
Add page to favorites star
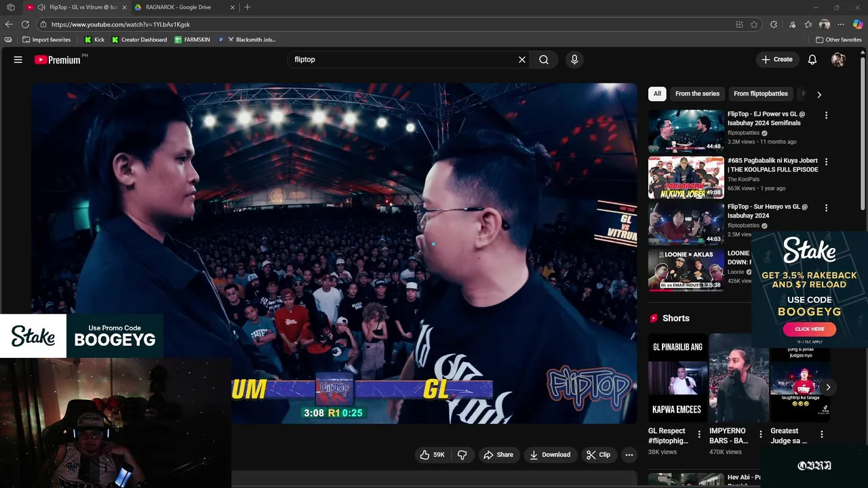tap(754, 24)
